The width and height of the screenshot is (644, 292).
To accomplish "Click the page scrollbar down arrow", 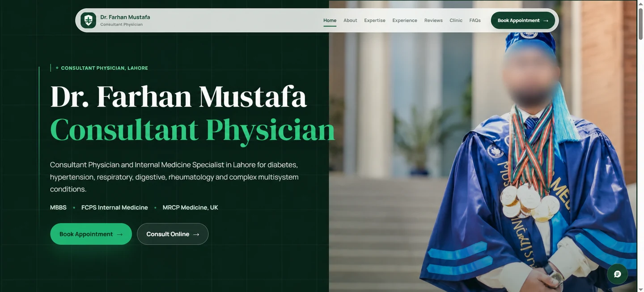I will pos(640,289).
